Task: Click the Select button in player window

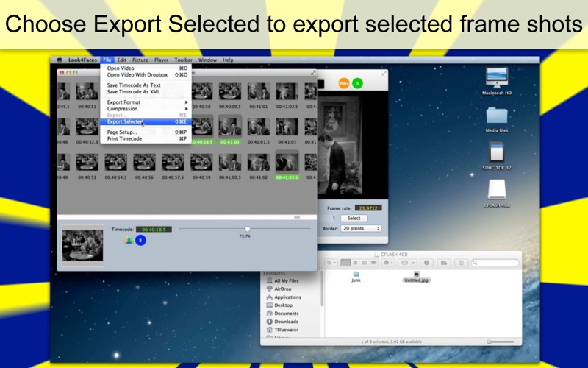Action: click(x=354, y=218)
